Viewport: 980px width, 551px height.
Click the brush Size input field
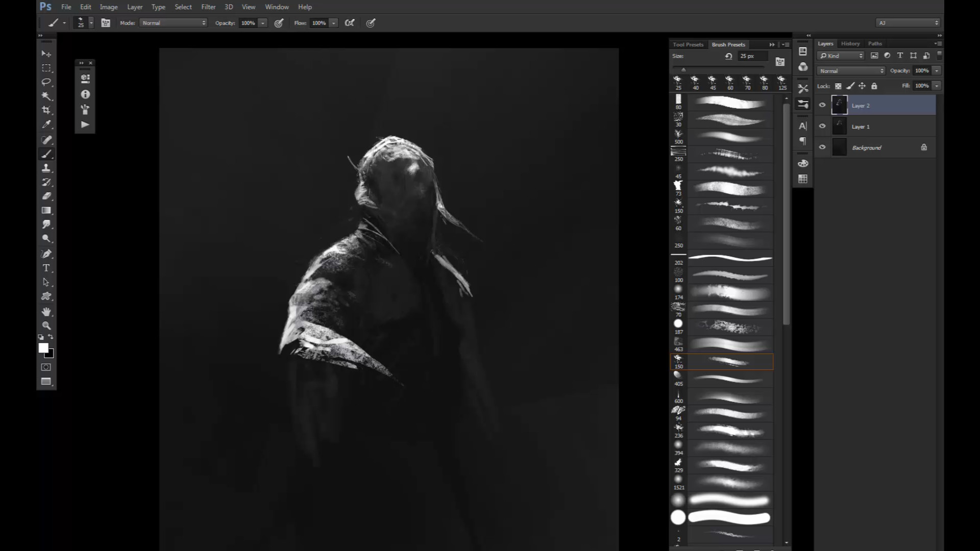pos(752,56)
